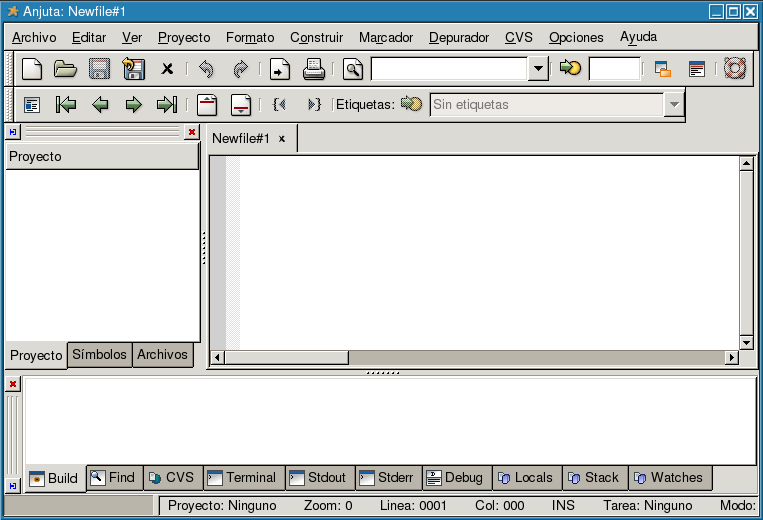Close the project pane with red X
Image resolution: width=763 pixels, height=520 pixels.
click(192, 132)
